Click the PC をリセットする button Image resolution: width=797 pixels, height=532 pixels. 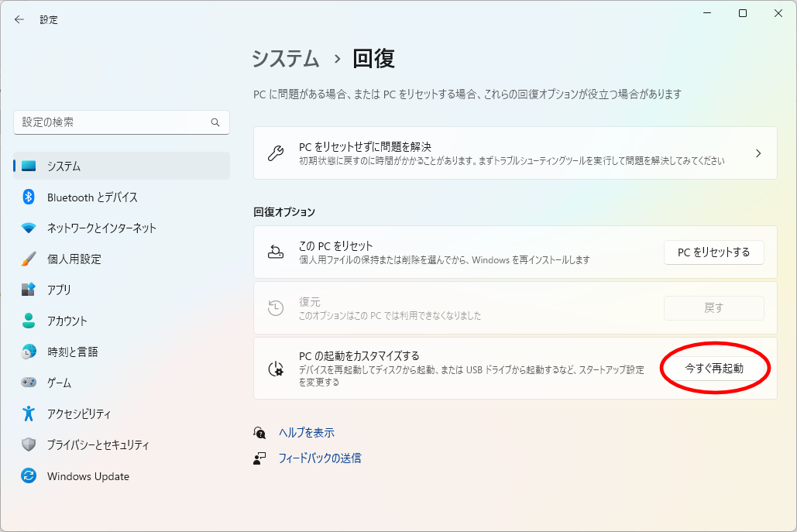[x=713, y=252]
